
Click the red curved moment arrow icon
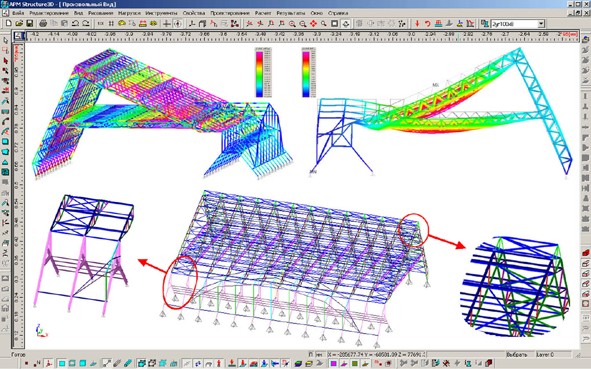pos(428,23)
